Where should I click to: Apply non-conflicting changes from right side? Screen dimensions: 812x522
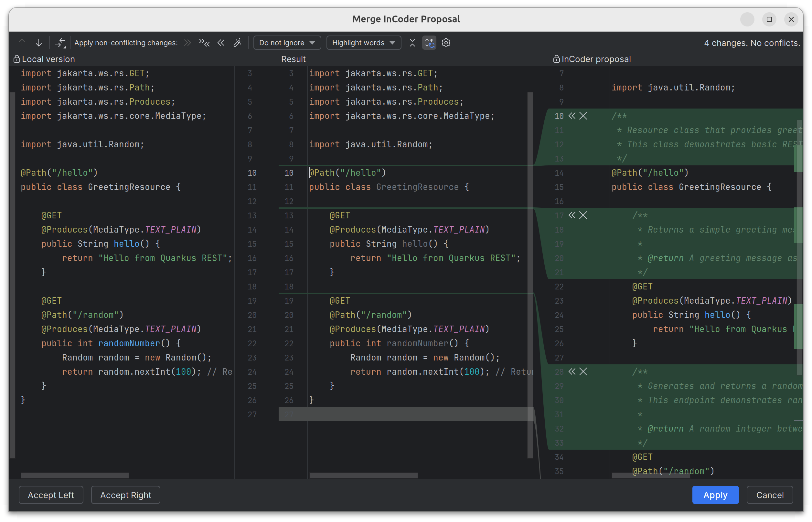tap(221, 43)
